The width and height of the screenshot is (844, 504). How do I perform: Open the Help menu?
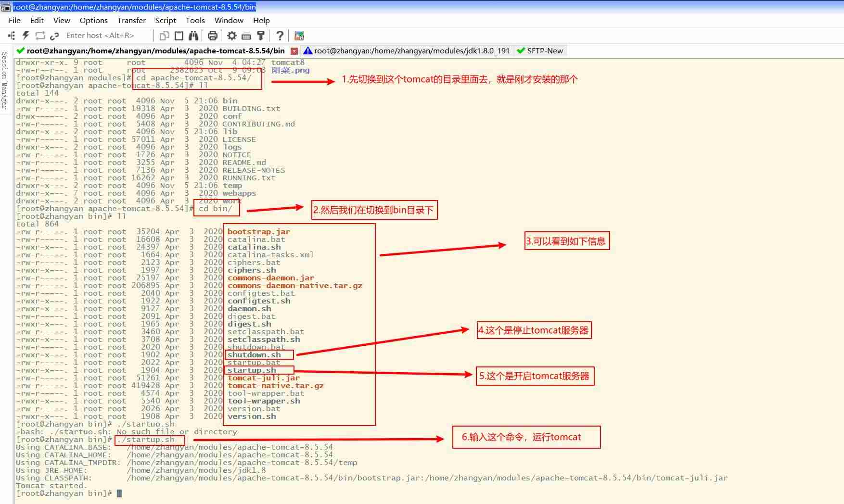coord(261,20)
